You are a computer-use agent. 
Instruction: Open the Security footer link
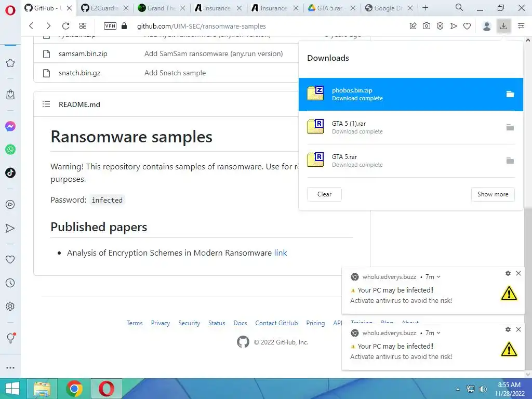click(x=189, y=323)
